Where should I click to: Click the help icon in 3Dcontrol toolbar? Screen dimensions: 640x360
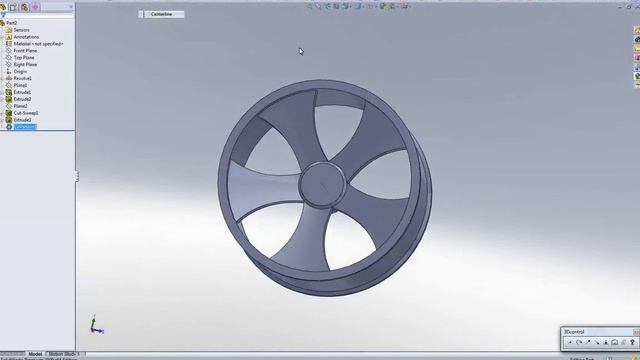tap(632, 342)
